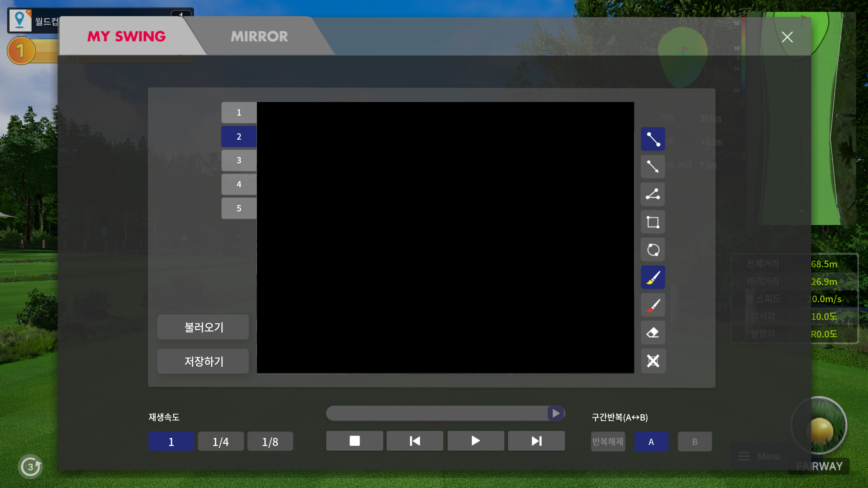The height and width of the screenshot is (488, 868).
Task: Select the line drawing tool
Action: pyautogui.click(x=653, y=139)
